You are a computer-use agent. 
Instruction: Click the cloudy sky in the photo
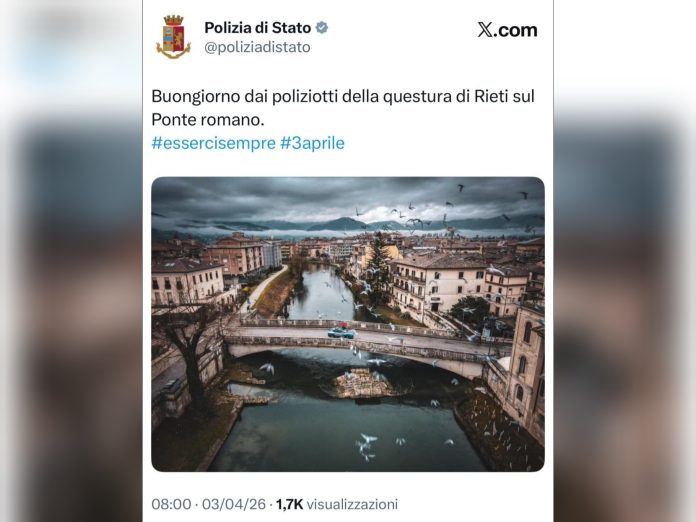pos(300,198)
